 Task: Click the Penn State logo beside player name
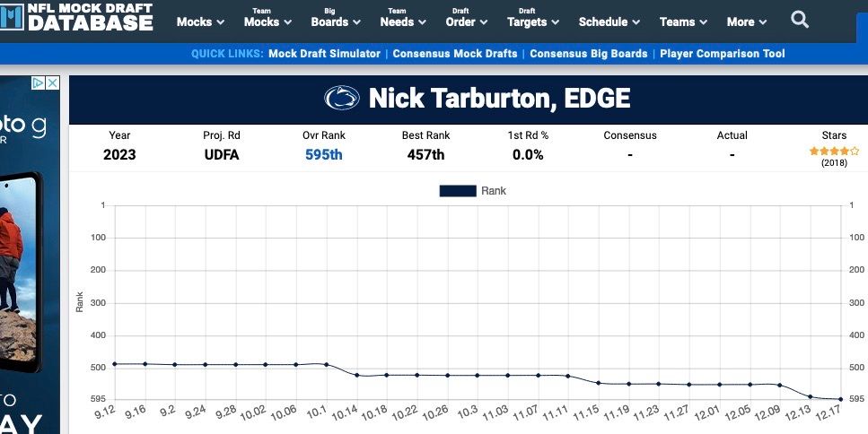[x=342, y=98]
